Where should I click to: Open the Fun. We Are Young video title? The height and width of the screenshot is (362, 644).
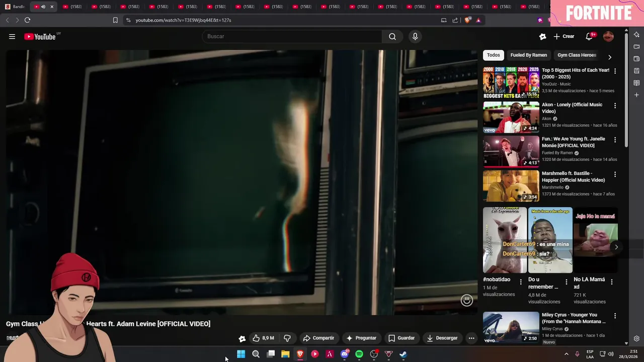tap(574, 142)
